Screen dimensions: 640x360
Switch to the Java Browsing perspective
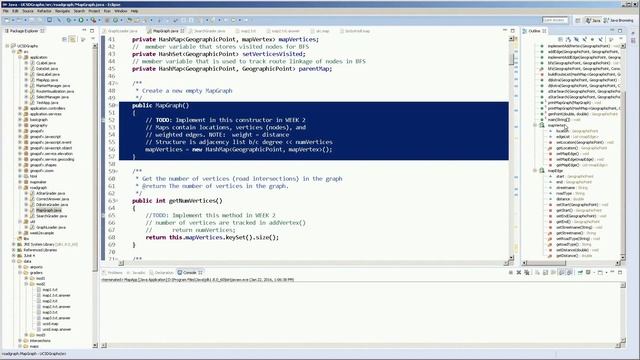[x=619, y=20]
